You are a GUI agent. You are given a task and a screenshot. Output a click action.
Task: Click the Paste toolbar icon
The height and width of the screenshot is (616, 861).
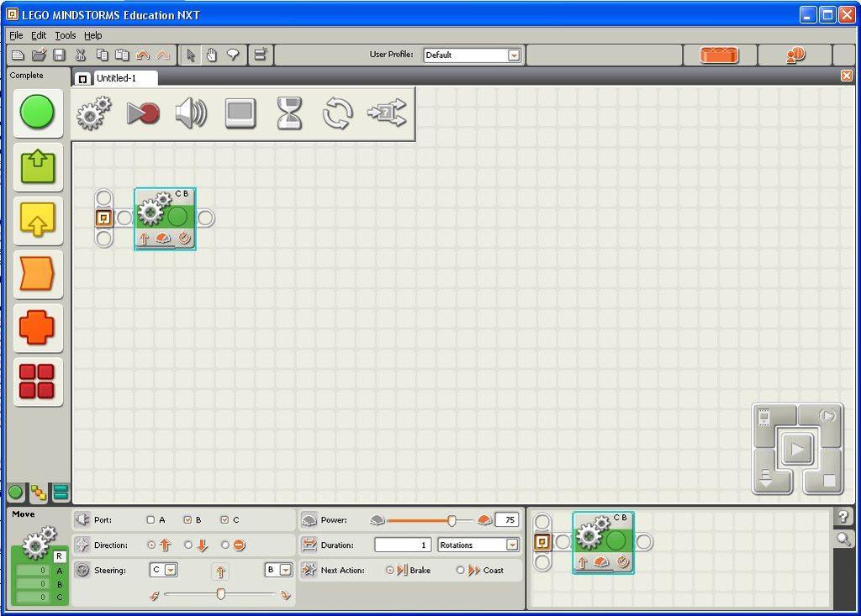point(122,55)
